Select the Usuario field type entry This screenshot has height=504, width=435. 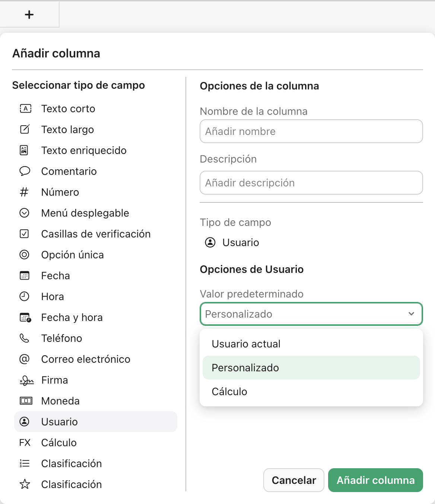(x=59, y=422)
